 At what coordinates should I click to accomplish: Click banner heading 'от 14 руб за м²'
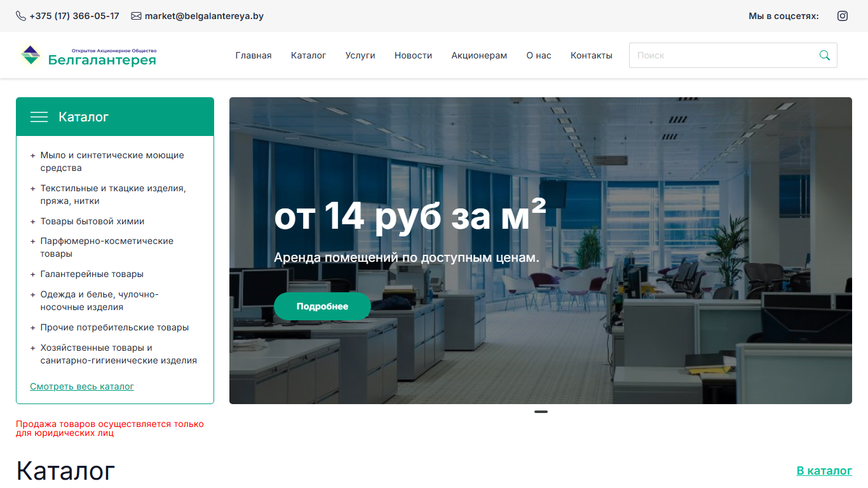(x=410, y=215)
